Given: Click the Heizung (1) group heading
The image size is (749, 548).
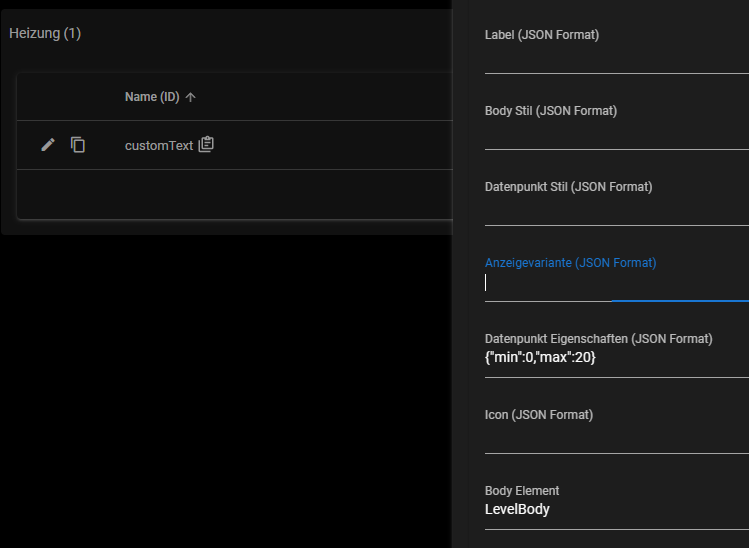Looking at the screenshot, I should (x=45, y=33).
